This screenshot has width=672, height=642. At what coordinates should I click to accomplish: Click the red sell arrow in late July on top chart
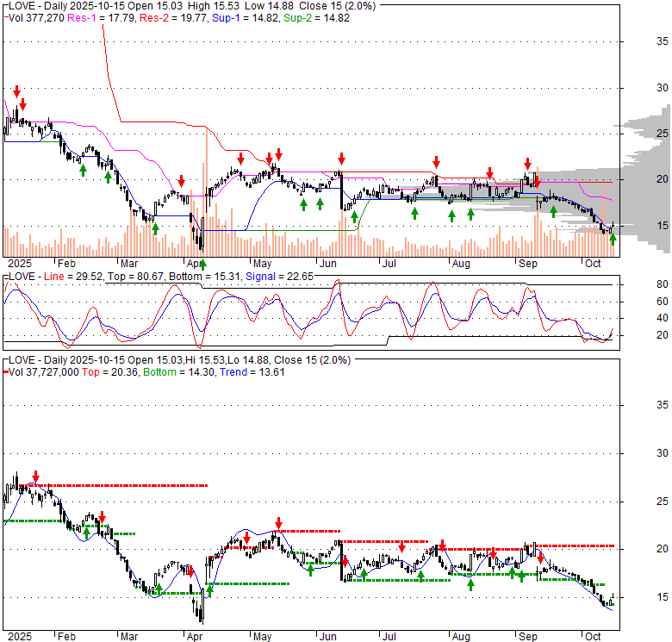[437, 161]
